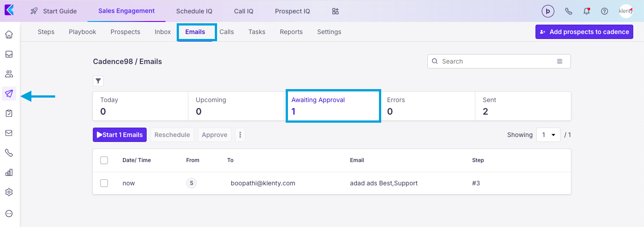The image size is (644, 227).
Task: Open the filter funnel icon
Action: click(x=98, y=81)
